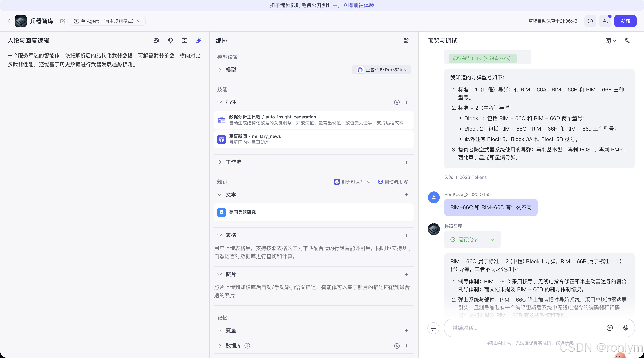Click the user message RIM-66C 和 RIM-66B 有什么不同

(x=491, y=207)
